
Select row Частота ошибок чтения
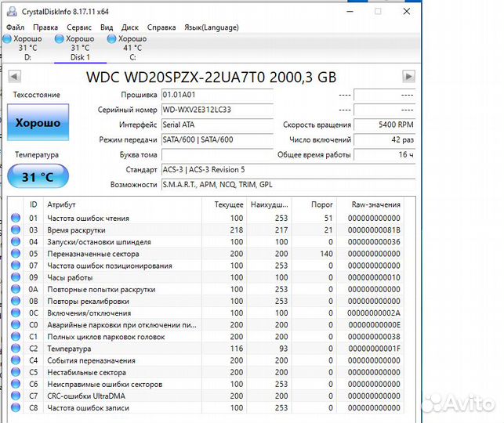pyautogui.click(x=205, y=218)
